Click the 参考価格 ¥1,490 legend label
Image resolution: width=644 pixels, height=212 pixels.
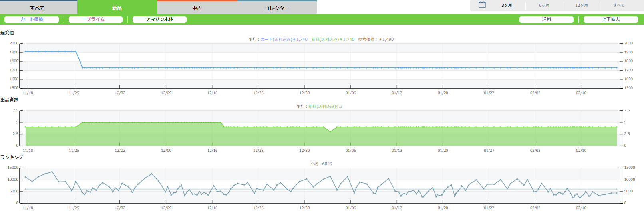(x=376, y=40)
